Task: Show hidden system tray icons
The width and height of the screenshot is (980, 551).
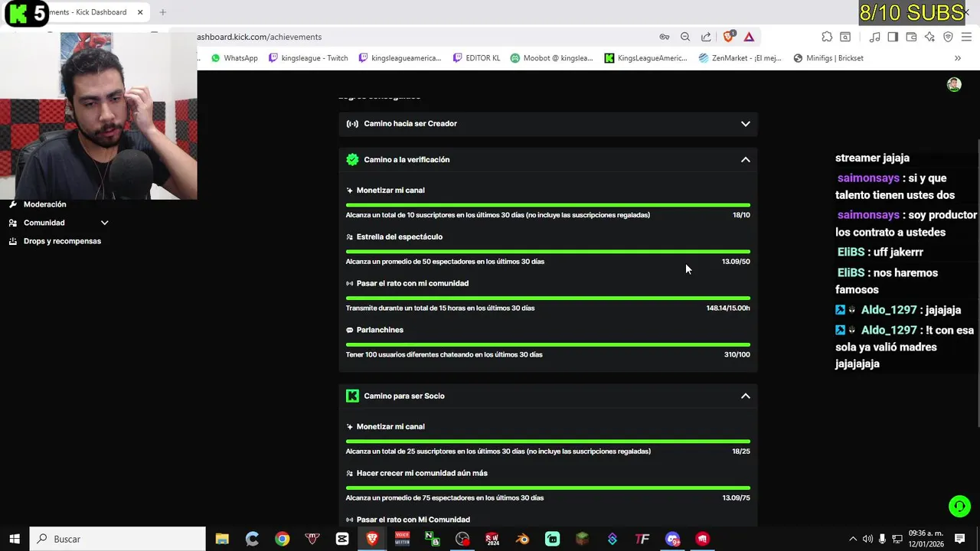Action: tap(853, 539)
